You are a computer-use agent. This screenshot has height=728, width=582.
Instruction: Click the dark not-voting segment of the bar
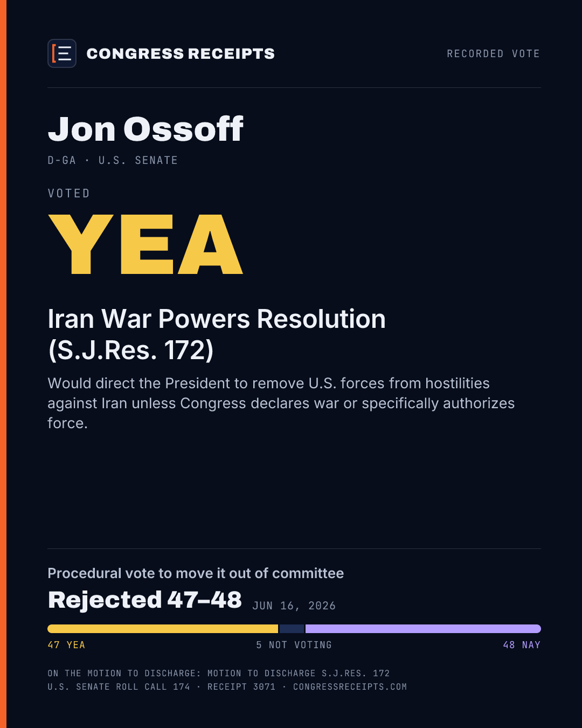point(292,629)
